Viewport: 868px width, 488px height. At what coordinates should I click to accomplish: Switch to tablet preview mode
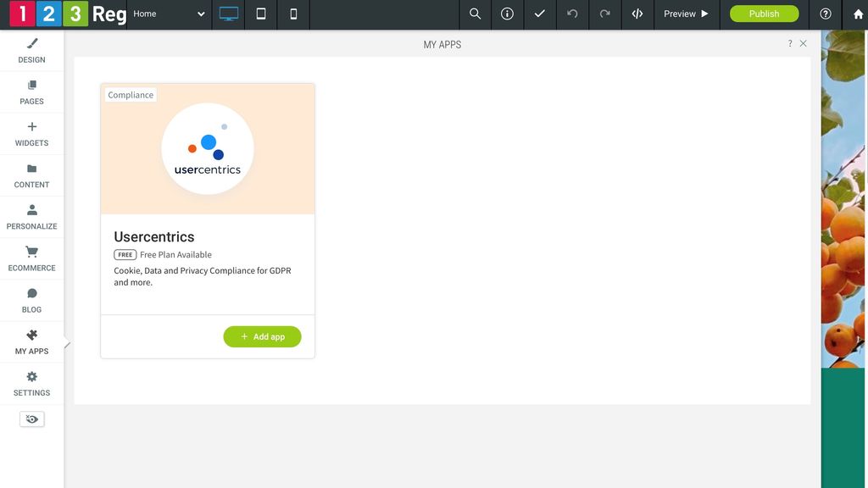point(261,14)
